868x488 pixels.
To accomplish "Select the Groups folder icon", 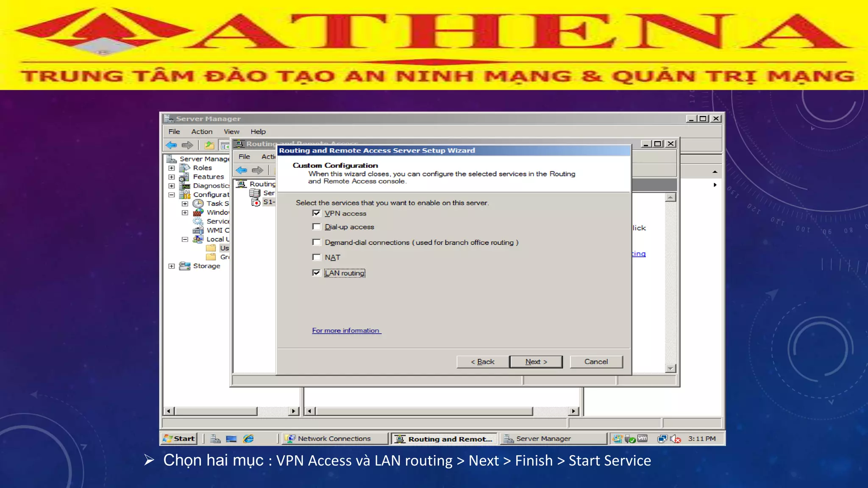I will point(211,257).
